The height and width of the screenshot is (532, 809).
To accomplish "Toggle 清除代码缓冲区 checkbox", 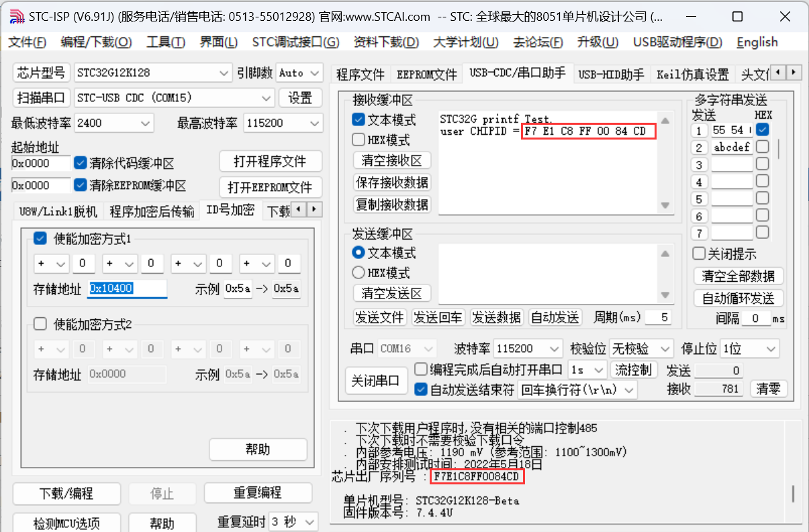I will point(81,162).
